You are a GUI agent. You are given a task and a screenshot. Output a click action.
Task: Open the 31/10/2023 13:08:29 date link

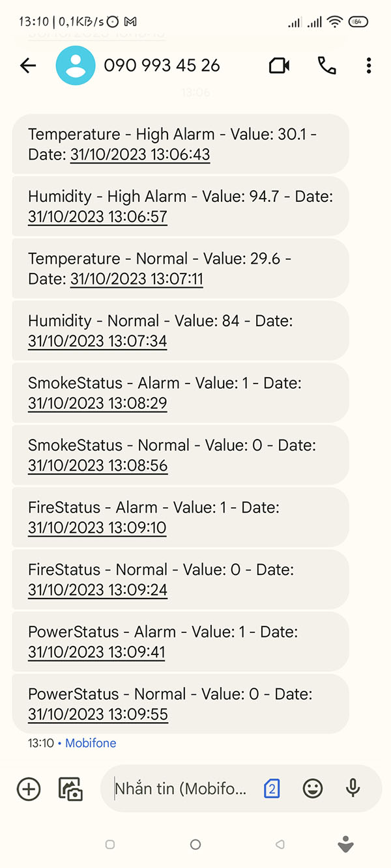pyautogui.click(x=98, y=404)
